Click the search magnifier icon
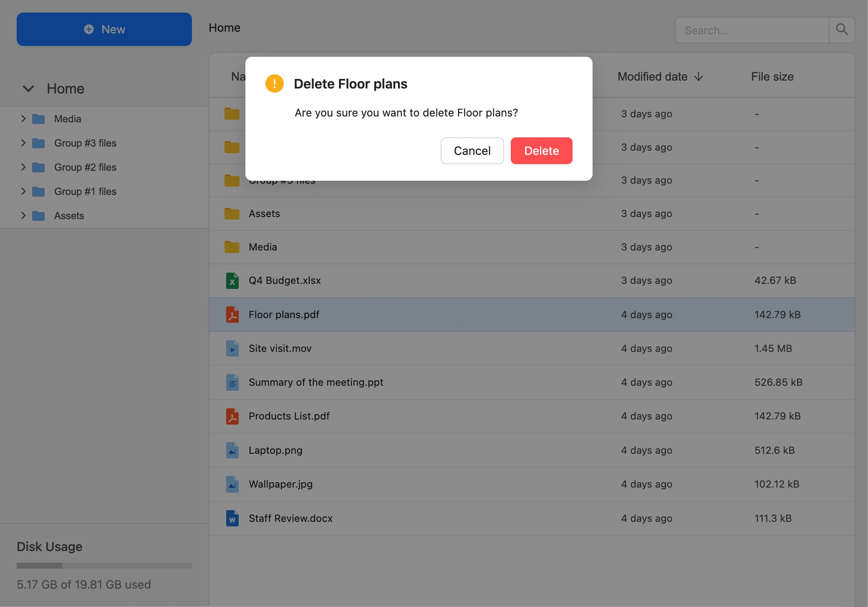This screenshot has width=868, height=607. 842,30
